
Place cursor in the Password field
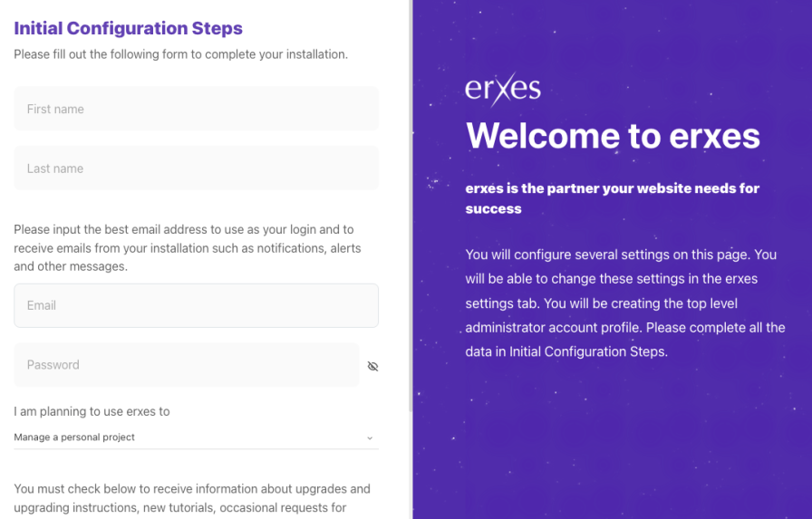click(186, 365)
